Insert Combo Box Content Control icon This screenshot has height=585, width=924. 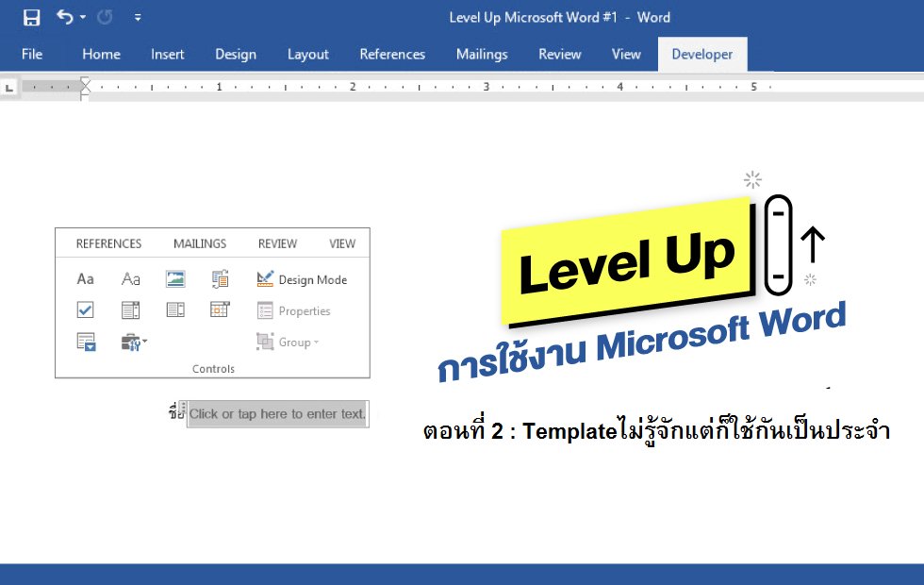130,309
